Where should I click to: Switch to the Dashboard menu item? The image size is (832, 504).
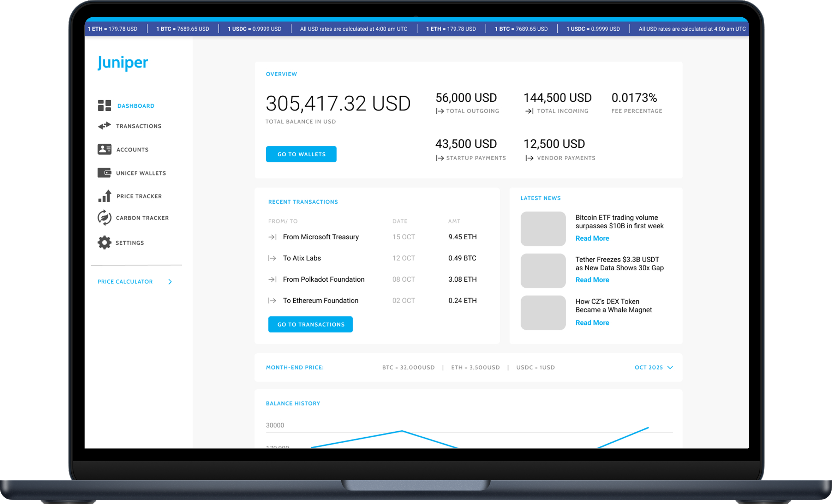(x=136, y=106)
